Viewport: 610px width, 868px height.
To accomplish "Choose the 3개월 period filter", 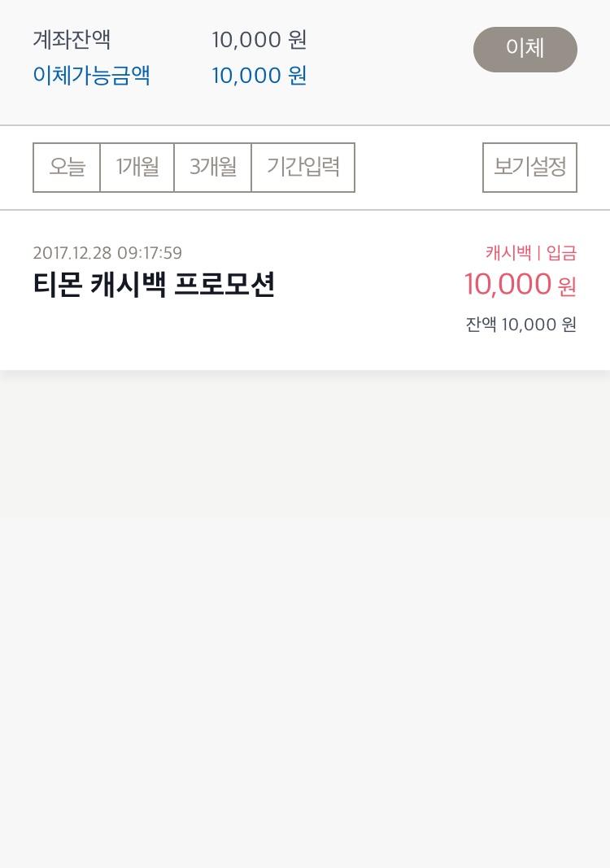I will pos(213,168).
